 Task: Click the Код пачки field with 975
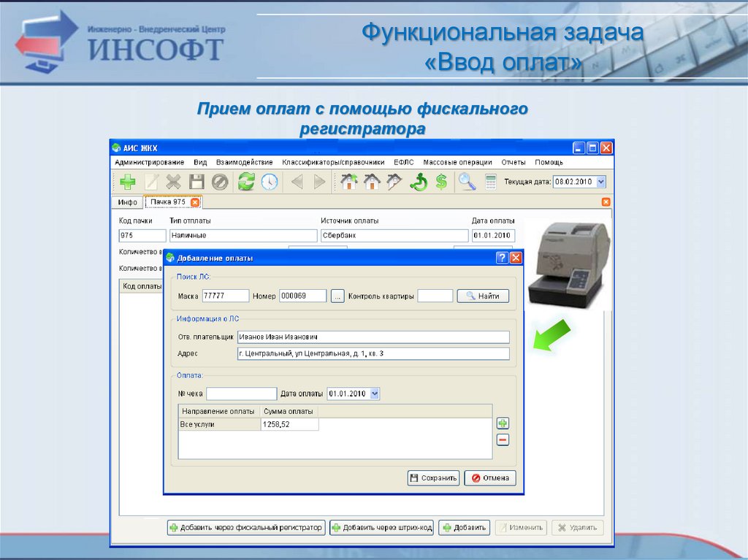[142, 236]
